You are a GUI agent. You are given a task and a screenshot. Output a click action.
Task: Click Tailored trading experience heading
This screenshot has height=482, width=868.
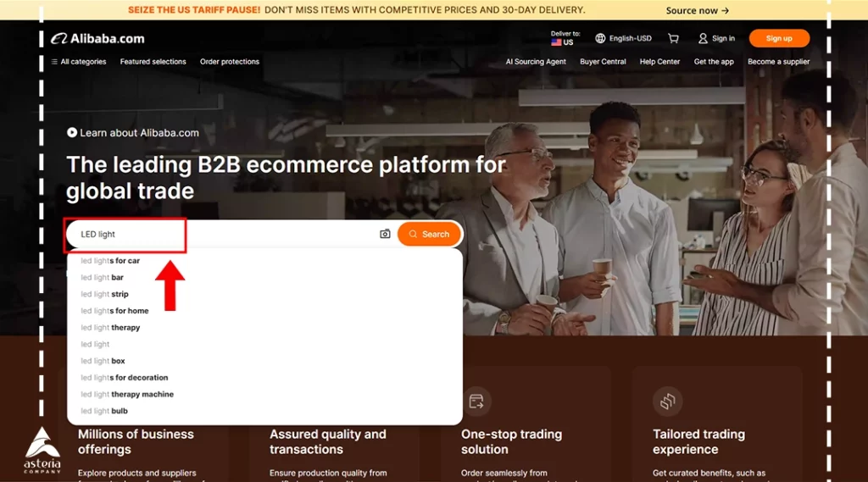(698, 441)
